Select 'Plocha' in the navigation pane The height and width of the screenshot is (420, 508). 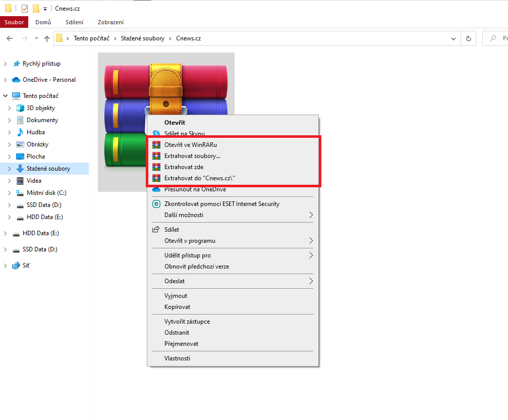click(x=36, y=156)
